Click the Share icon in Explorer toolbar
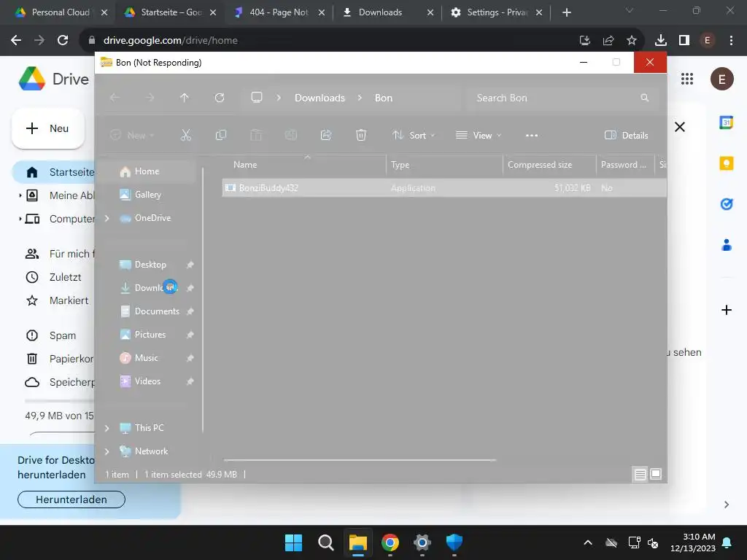This screenshot has width=747, height=560. click(326, 135)
